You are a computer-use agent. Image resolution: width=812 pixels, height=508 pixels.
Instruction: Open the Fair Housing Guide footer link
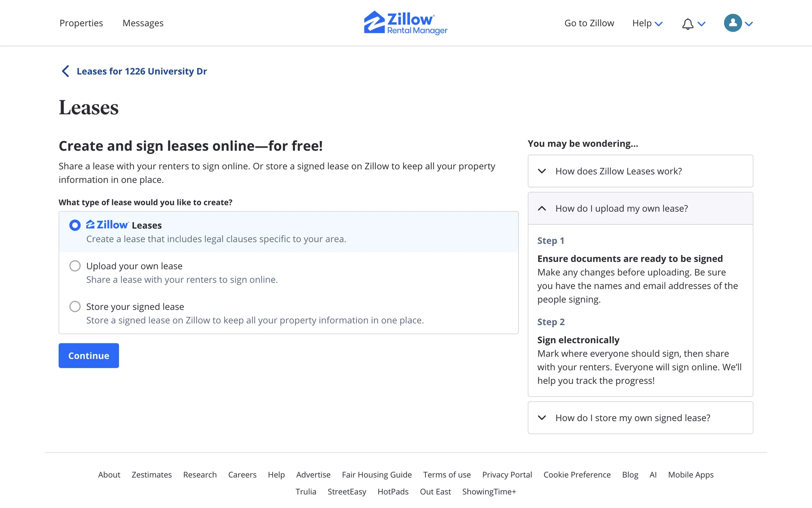pos(377,475)
